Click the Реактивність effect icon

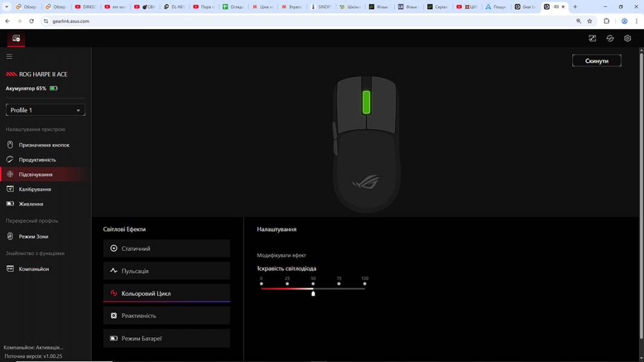(x=114, y=316)
